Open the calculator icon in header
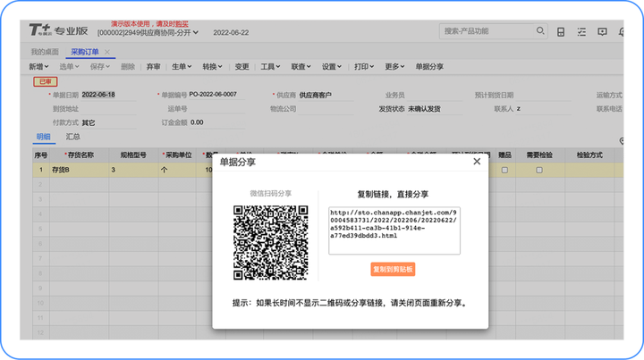Screen dimensions: 644x360 [561, 32]
